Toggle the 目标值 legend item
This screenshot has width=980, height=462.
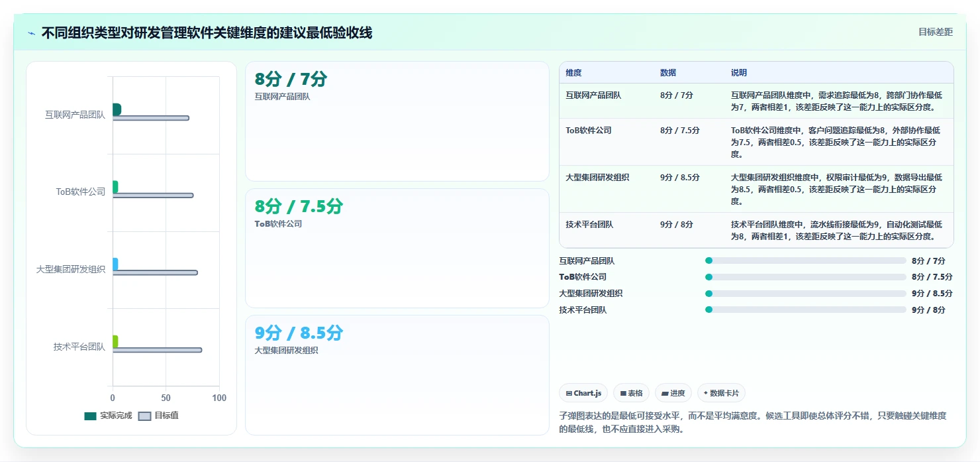[158, 416]
